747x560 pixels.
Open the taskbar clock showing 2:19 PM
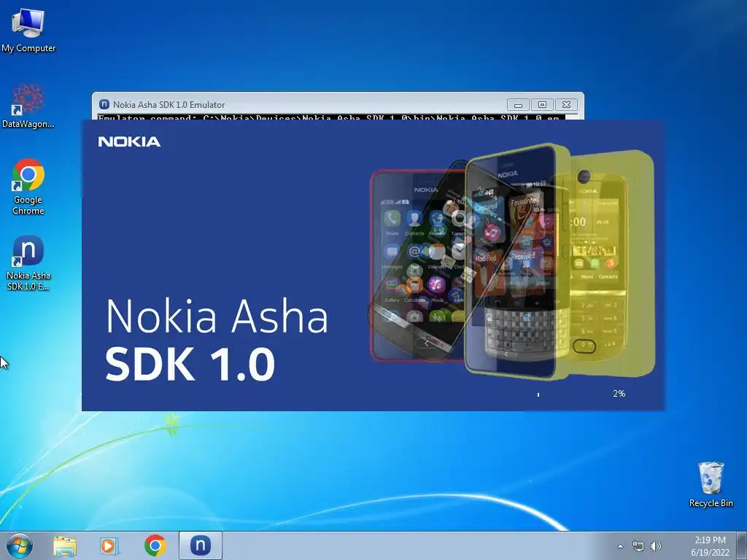710,546
